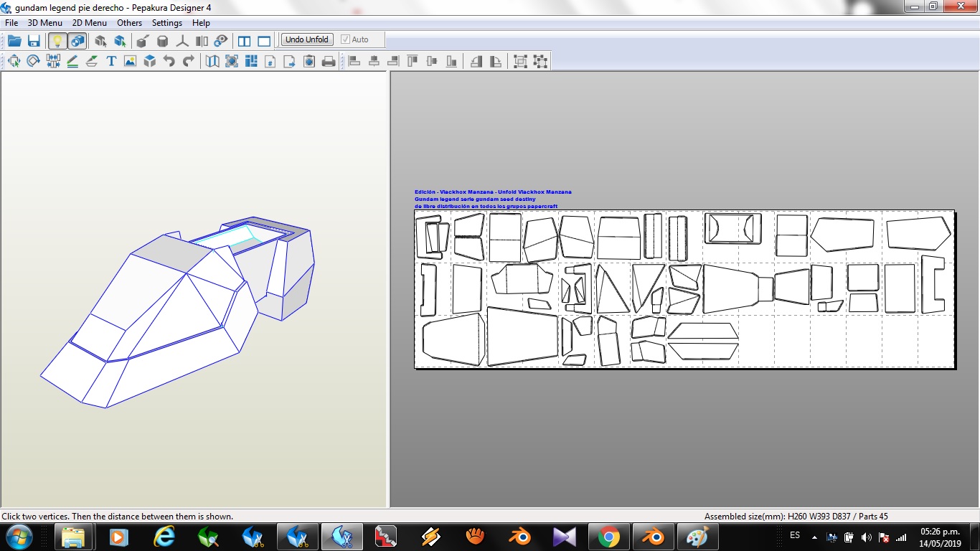Click the Print printer icon
The image size is (980, 551).
329,61
